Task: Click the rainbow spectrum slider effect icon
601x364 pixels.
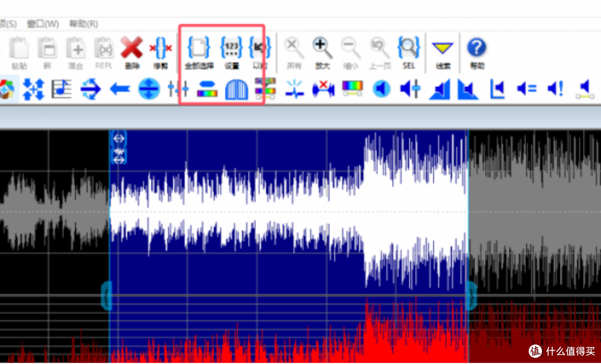Action: click(x=352, y=89)
